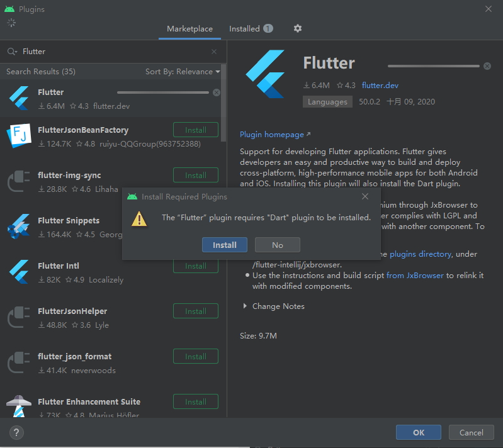503x448 pixels.
Task: Click the warning icon in the dialog
Action: [x=139, y=219]
